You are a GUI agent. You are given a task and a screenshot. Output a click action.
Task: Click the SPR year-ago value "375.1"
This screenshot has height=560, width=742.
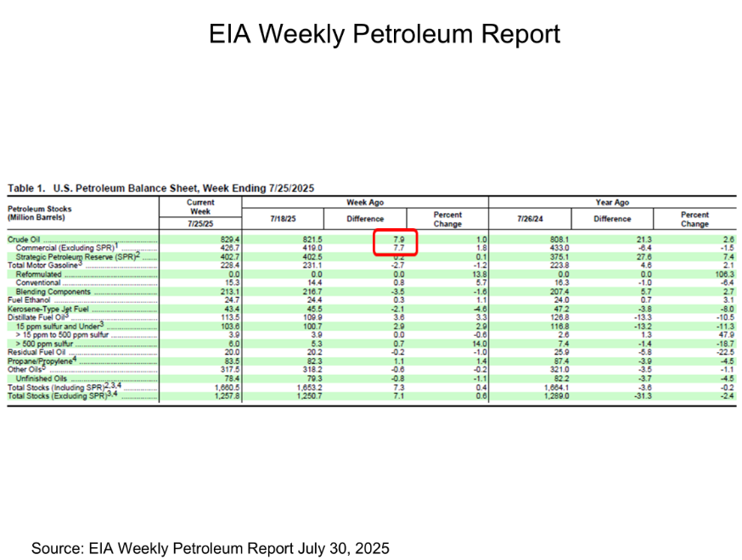tap(559, 257)
